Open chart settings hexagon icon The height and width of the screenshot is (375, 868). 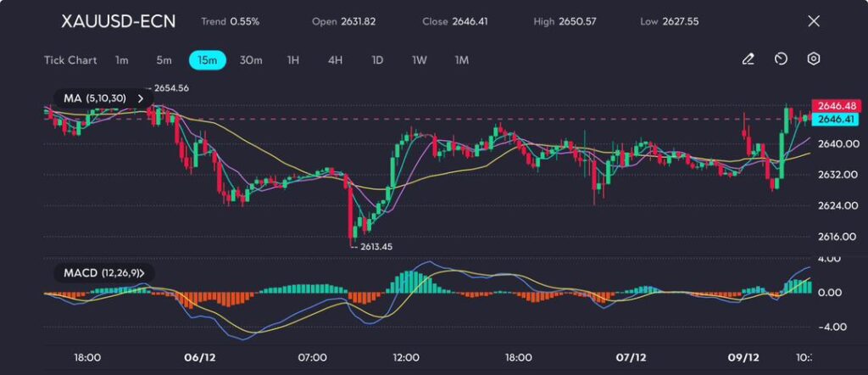tap(814, 59)
